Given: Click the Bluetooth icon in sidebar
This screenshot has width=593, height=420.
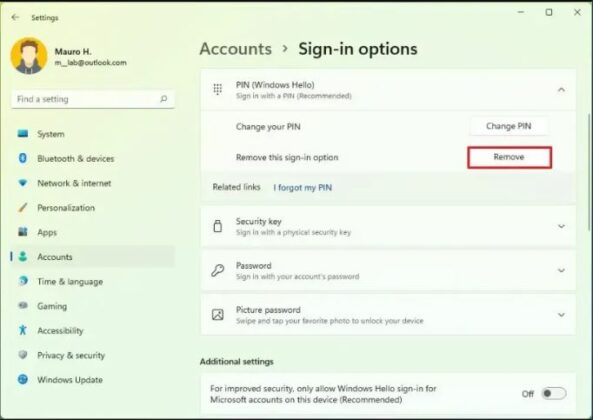Looking at the screenshot, I should point(23,158).
